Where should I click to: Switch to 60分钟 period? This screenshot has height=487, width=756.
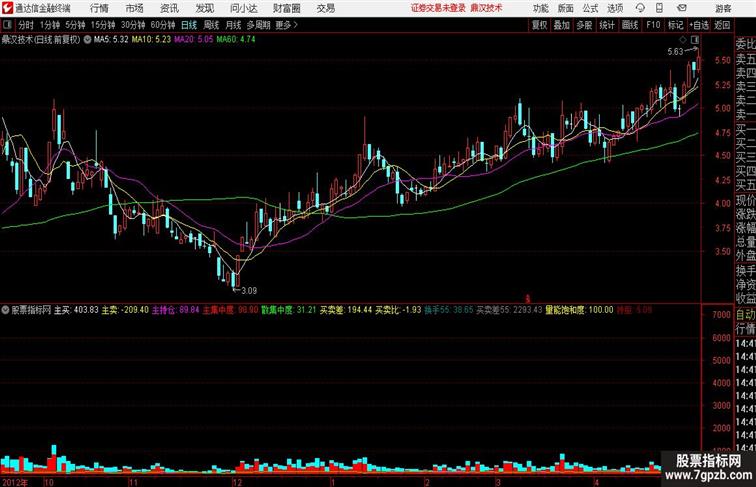click(163, 25)
